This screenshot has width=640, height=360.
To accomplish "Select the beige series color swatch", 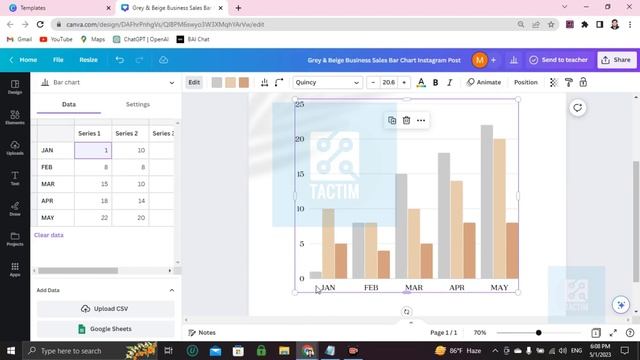I will click(x=230, y=82).
